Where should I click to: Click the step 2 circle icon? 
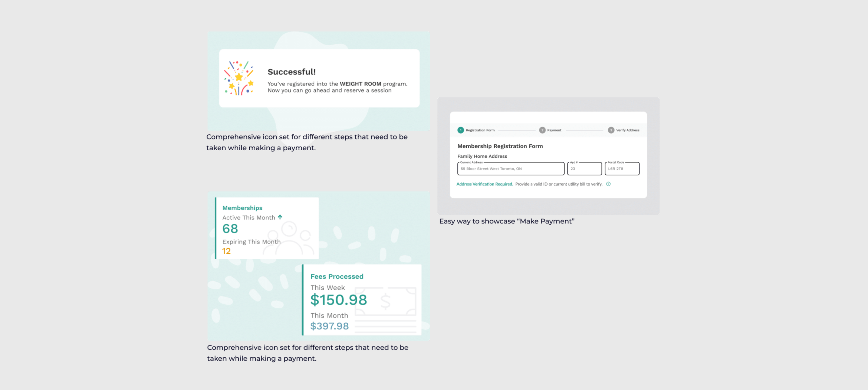pos(542,130)
